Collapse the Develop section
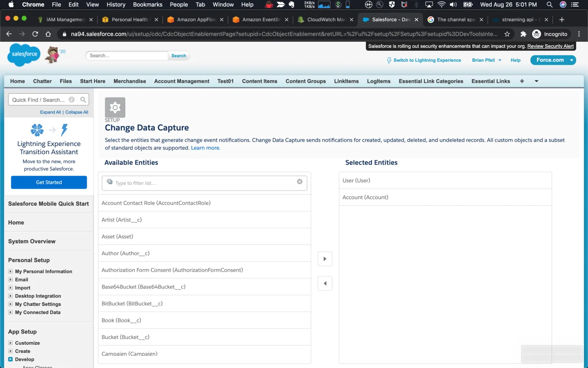 [10, 359]
